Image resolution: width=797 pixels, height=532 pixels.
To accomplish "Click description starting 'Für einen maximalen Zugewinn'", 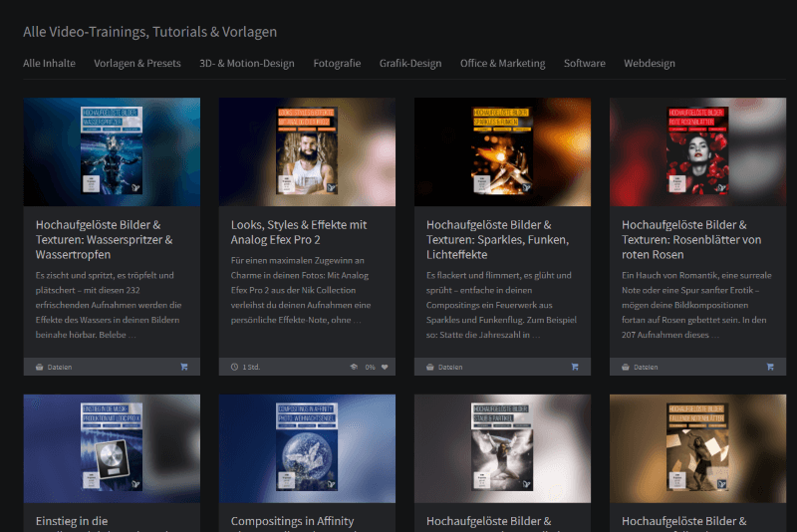I will click(301, 290).
